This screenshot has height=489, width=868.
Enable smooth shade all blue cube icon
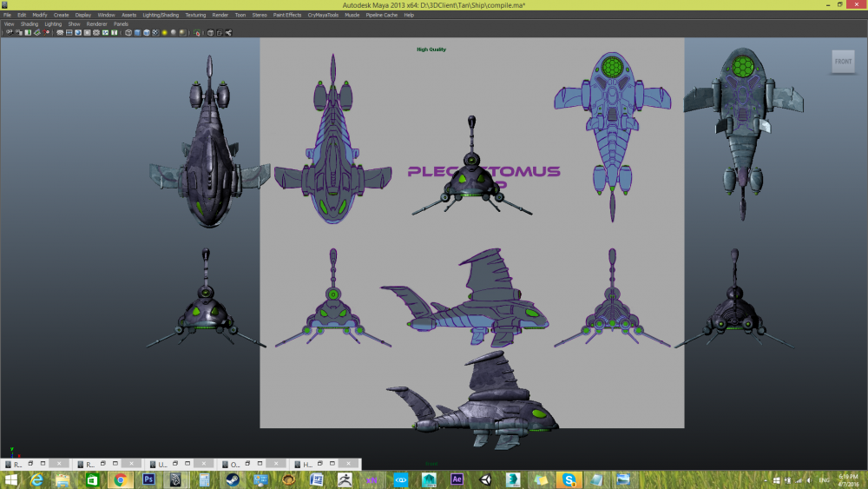coord(137,33)
